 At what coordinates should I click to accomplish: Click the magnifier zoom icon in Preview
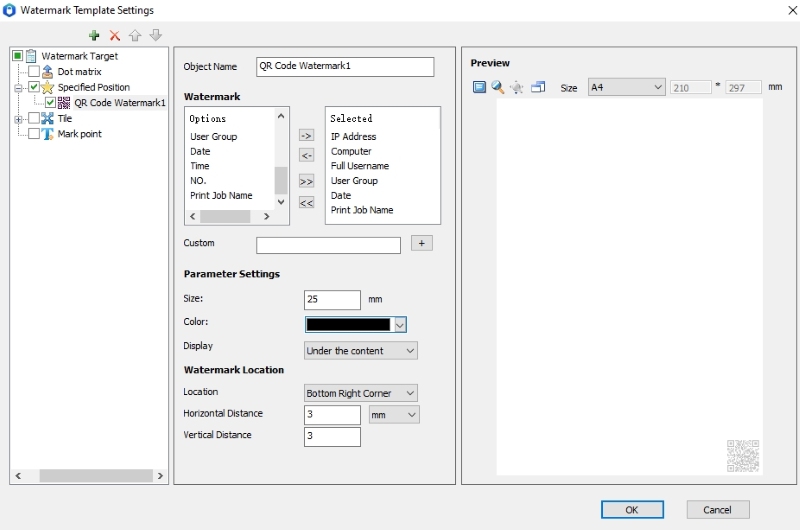pyautogui.click(x=497, y=88)
